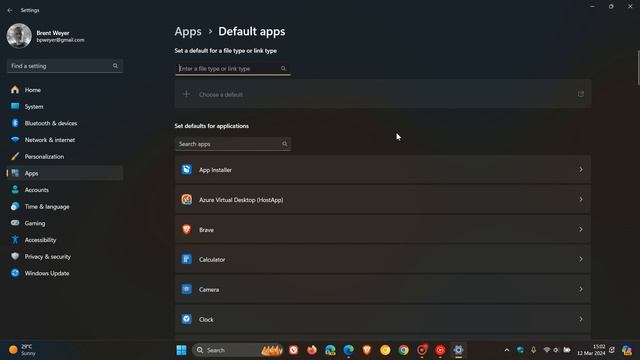Open the Wi-Fi network flyout in the tray
Screen dimensions: 640x360
pyautogui.click(x=547, y=350)
